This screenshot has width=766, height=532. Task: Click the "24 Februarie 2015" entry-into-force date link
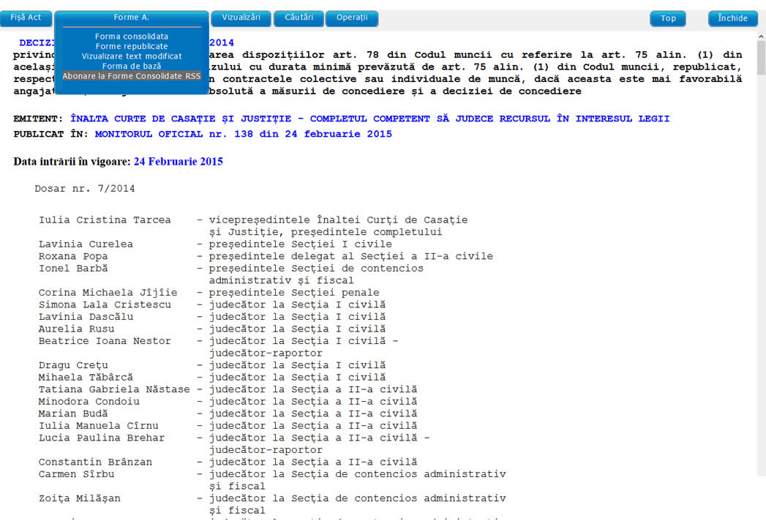(178, 161)
